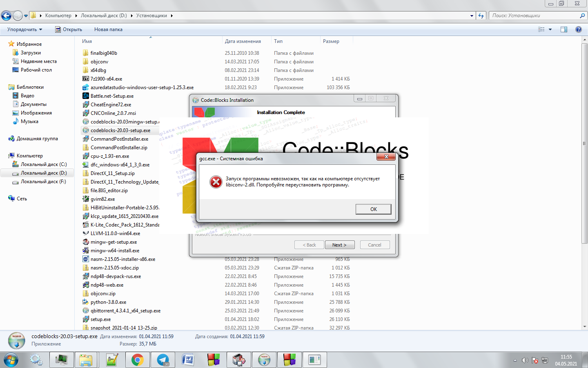Click 'Новая папка' in the toolbar
588x368 pixels.
pyautogui.click(x=108, y=29)
